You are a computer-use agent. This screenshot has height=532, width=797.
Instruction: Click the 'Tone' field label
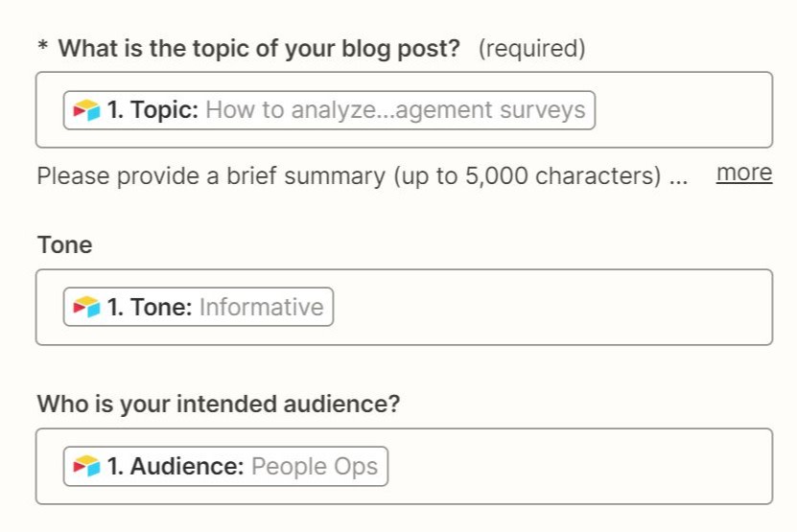pos(65,245)
